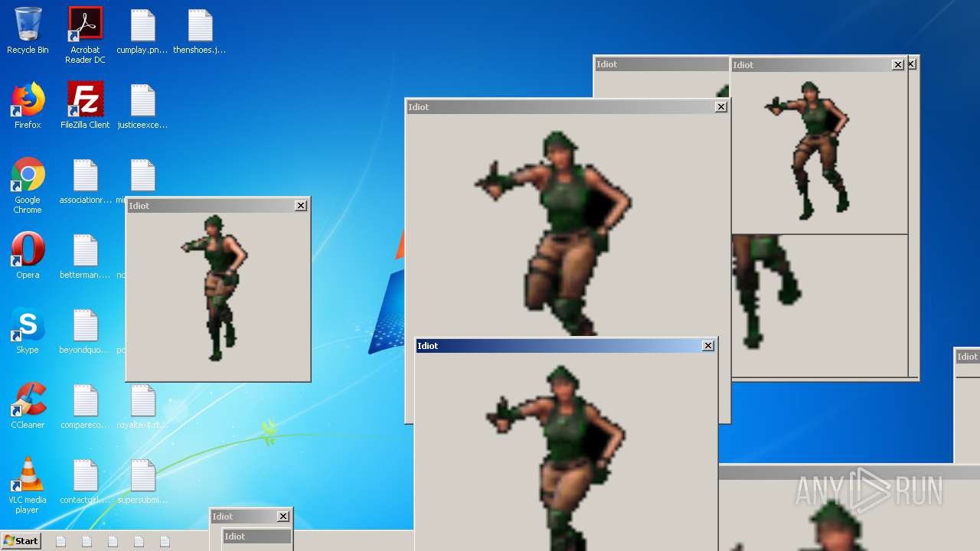Launch FileZilla Client shortcut
The height and width of the screenshot is (551, 980).
[x=85, y=106]
